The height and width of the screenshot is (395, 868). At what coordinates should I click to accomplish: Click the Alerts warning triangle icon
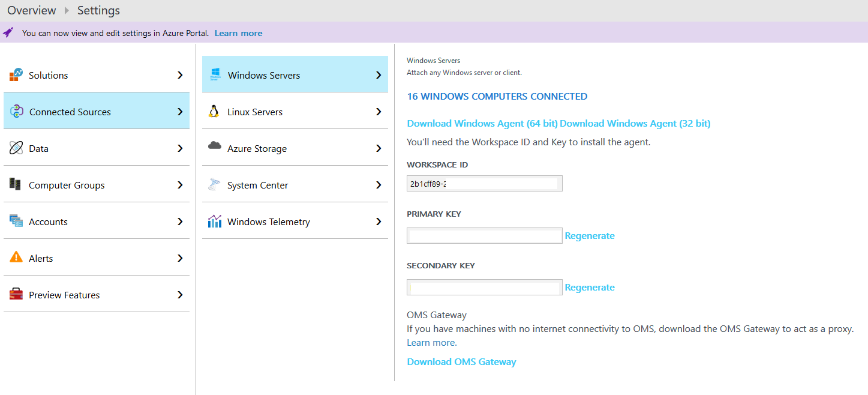(x=16, y=258)
